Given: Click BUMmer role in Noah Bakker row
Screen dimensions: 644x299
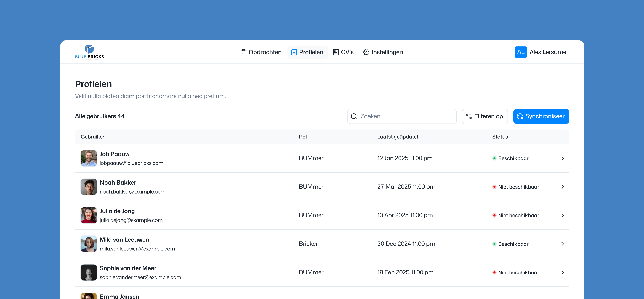Looking at the screenshot, I should [311, 187].
